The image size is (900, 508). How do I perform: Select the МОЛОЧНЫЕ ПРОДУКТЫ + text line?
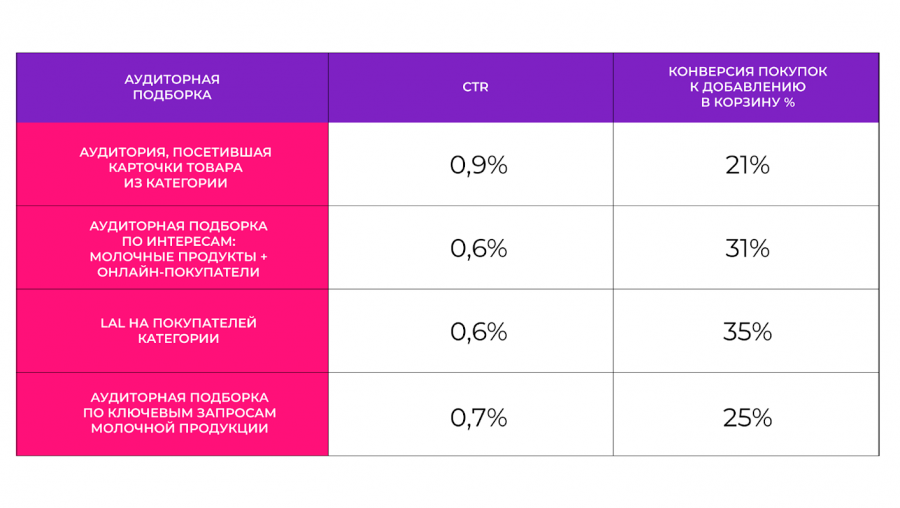point(174,256)
